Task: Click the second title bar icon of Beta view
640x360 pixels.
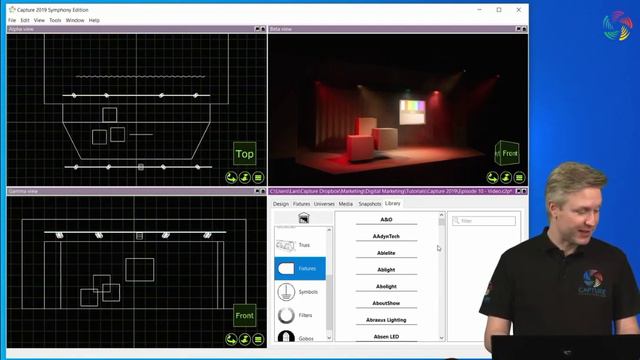Action: (524, 29)
